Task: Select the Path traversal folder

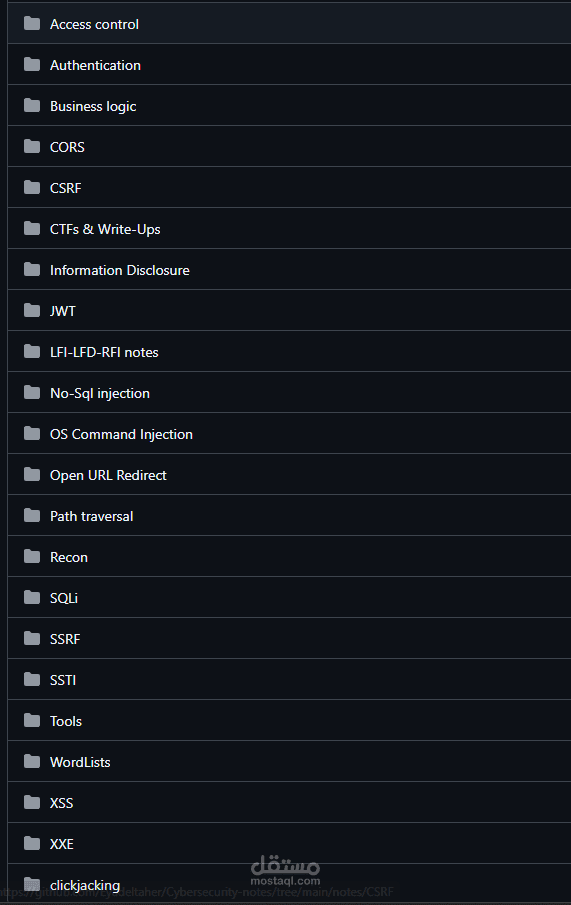Action: (91, 516)
